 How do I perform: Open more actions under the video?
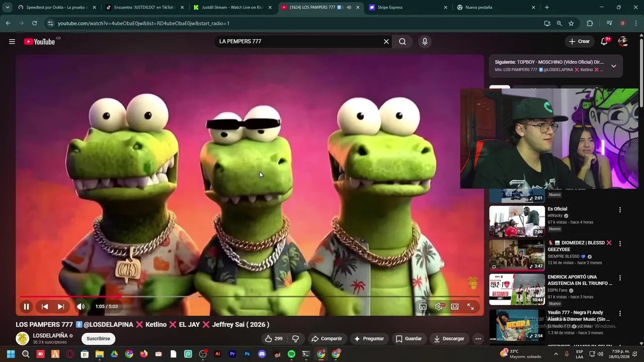pyautogui.click(x=478, y=339)
